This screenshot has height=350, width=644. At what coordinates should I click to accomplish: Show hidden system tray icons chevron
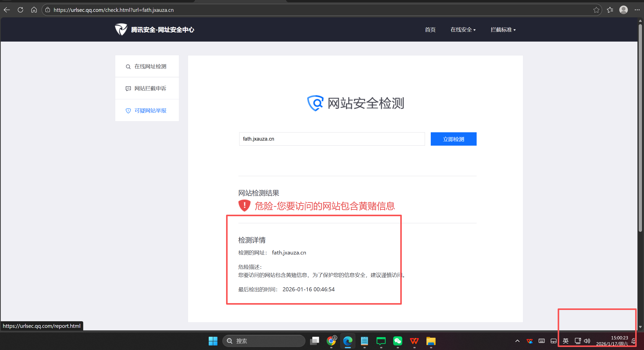[x=517, y=341]
